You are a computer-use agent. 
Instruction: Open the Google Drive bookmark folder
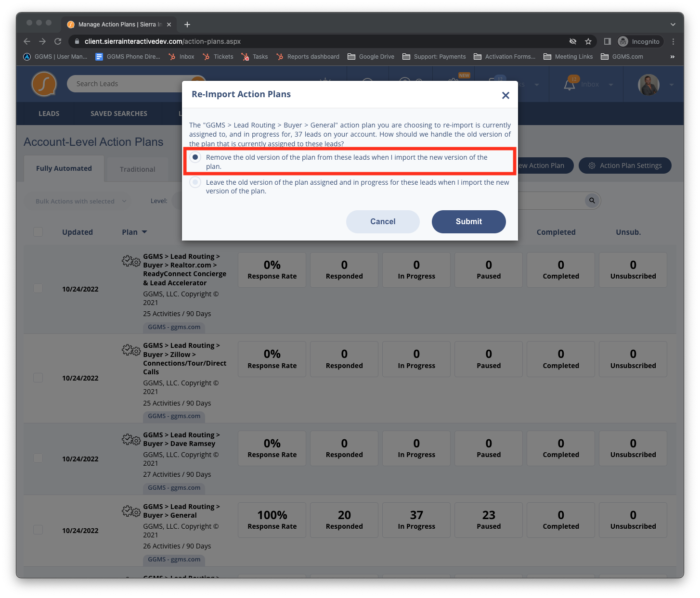tap(371, 57)
